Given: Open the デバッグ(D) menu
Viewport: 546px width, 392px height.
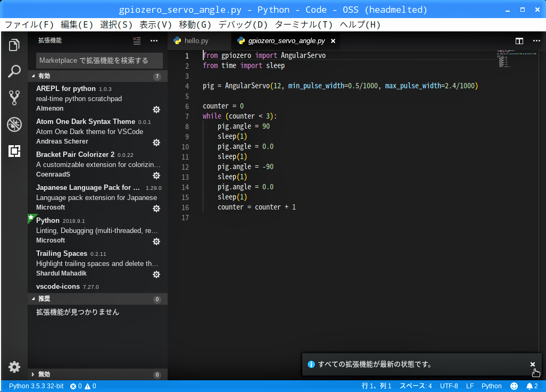Looking at the screenshot, I should [x=243, y=24].
